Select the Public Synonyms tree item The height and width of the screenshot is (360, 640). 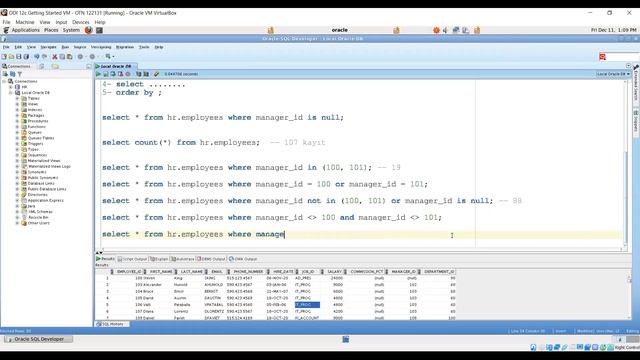tap(43, 178)
